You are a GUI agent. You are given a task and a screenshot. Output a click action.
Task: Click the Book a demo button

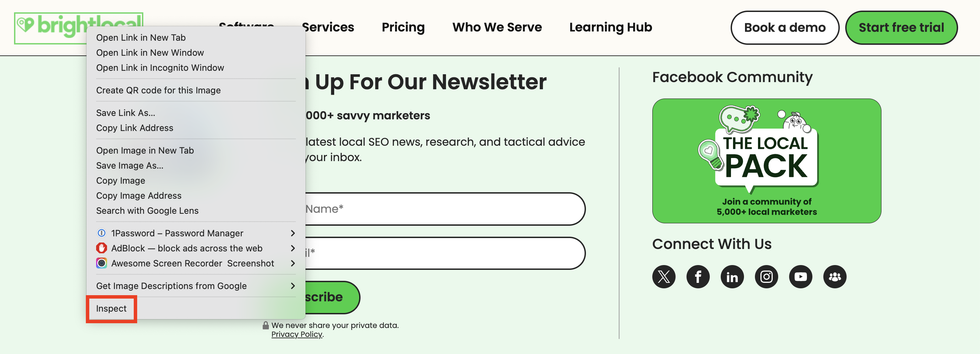(x=784, y=27)
